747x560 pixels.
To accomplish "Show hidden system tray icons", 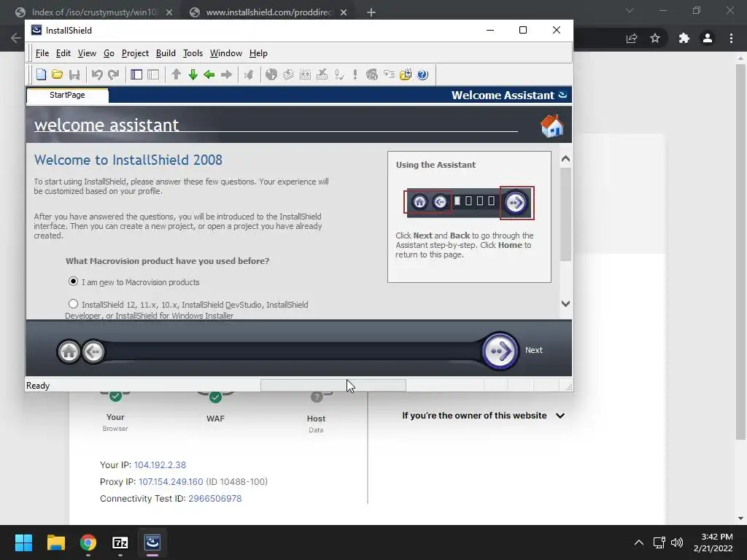I will coord(639,542).
